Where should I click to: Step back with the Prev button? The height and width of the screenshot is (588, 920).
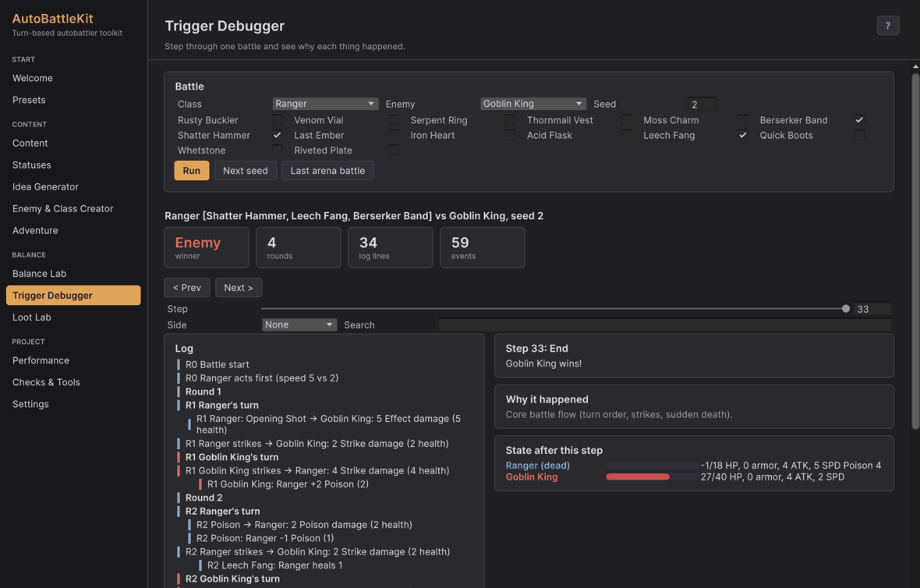point(187,288)
